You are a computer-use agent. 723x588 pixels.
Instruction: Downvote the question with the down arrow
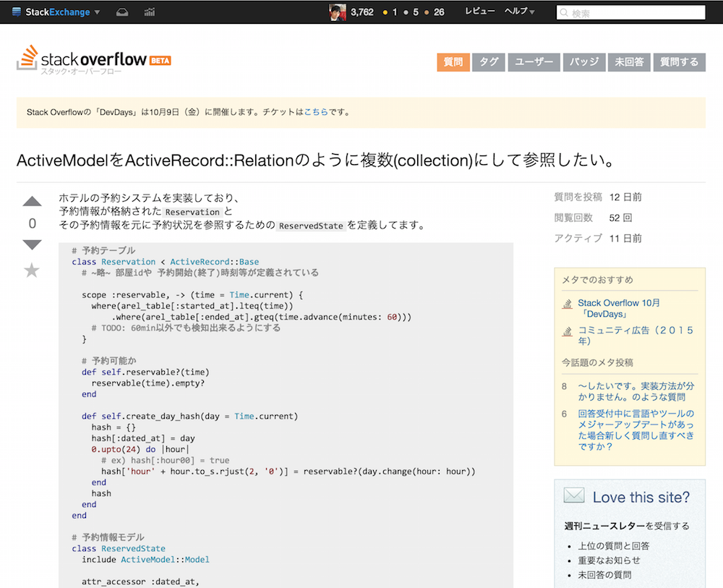pyautogui.click(x=32, y=244)
